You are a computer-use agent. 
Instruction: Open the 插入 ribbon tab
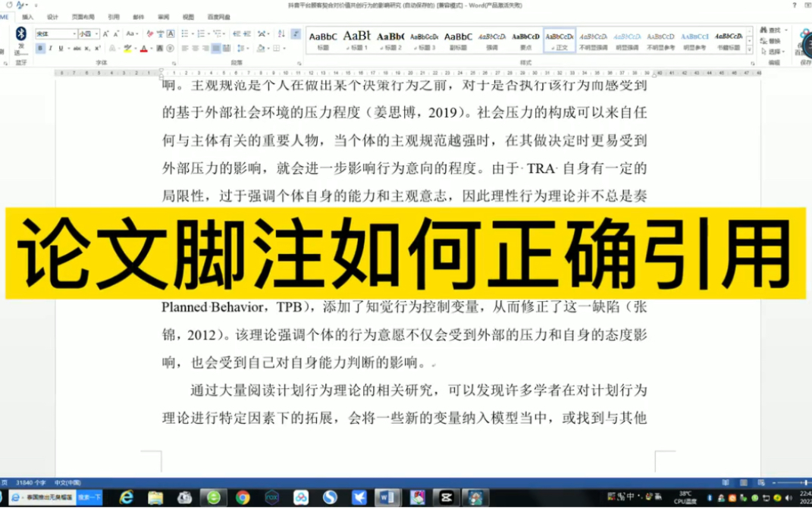pyautogui.click(x=27, y=17)
